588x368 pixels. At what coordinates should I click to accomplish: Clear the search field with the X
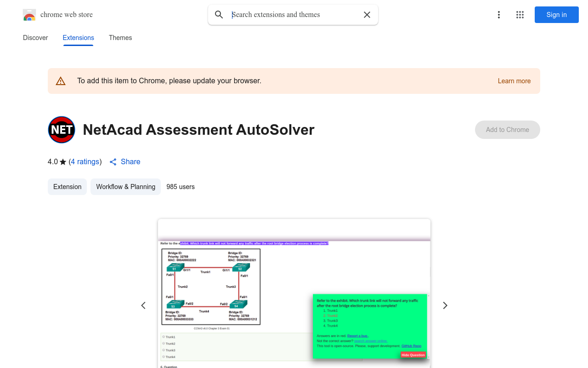[x=367, y=15]
